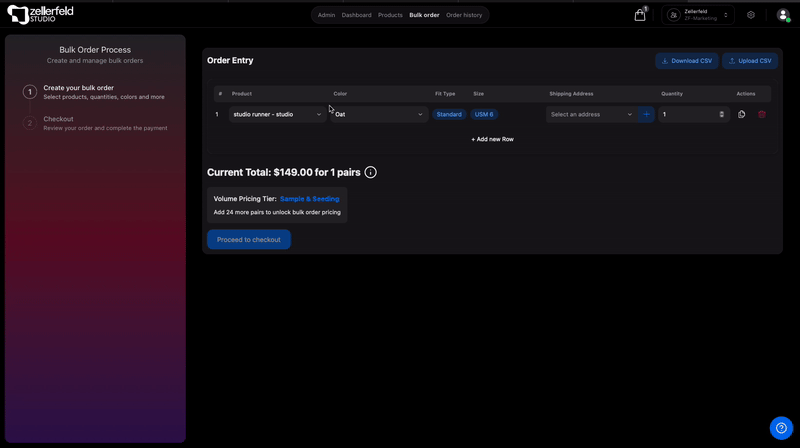Go to the Dashboard tab

pos(356,15)
